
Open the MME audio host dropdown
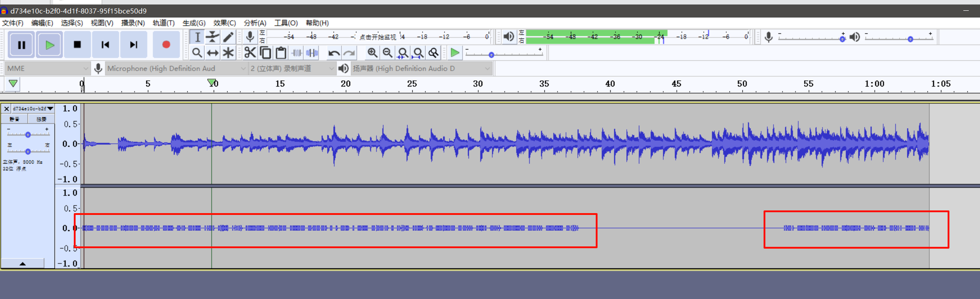click(x=47, y=68)
